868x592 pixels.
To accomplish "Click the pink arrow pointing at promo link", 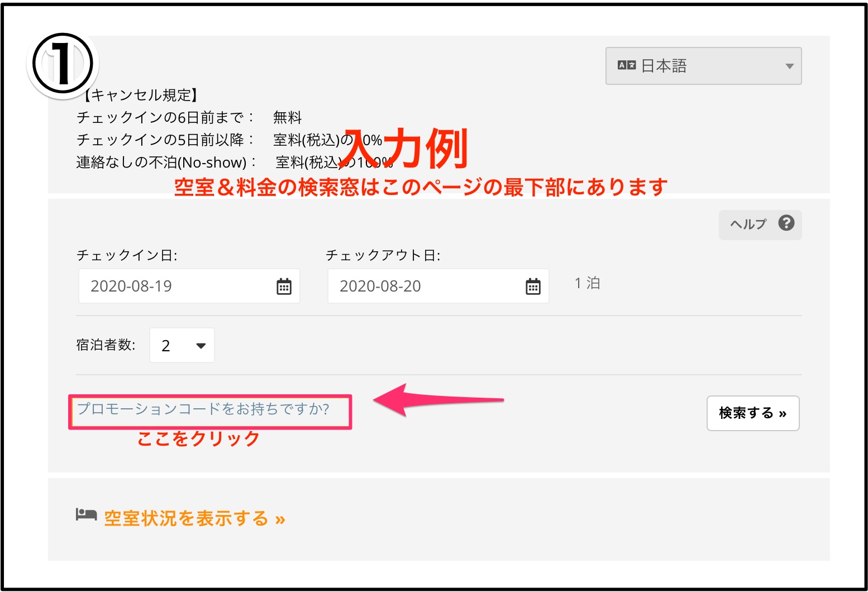I will coord(437,400).
